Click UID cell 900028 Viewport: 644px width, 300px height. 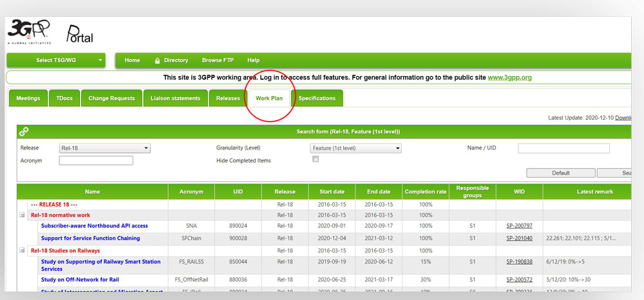coord(238,238)
